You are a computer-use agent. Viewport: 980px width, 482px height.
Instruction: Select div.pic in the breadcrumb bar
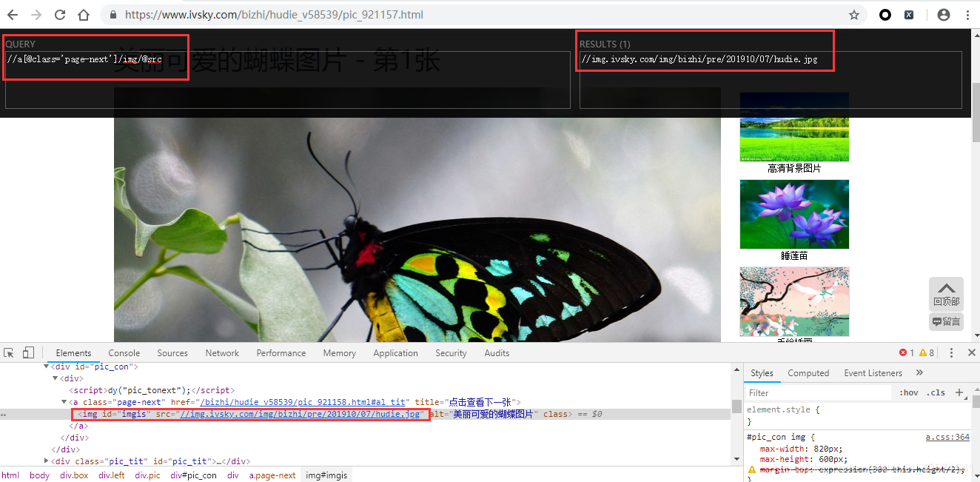(x=147, y=475)
